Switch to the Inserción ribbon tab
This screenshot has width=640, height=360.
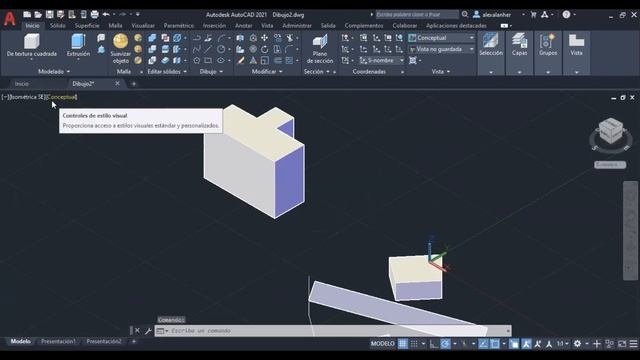click(x=214, y=25)
